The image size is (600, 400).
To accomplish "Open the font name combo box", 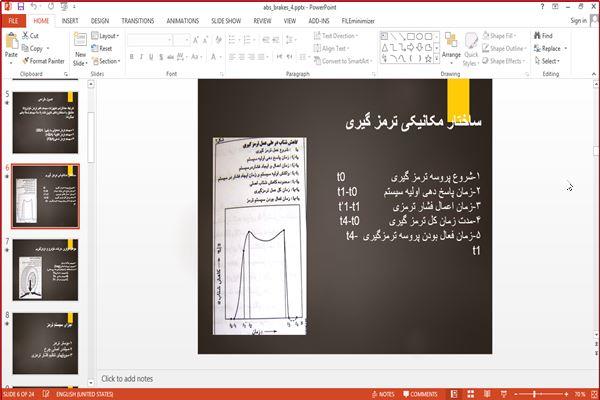I will pyautogui.click(x=149, y=40).
